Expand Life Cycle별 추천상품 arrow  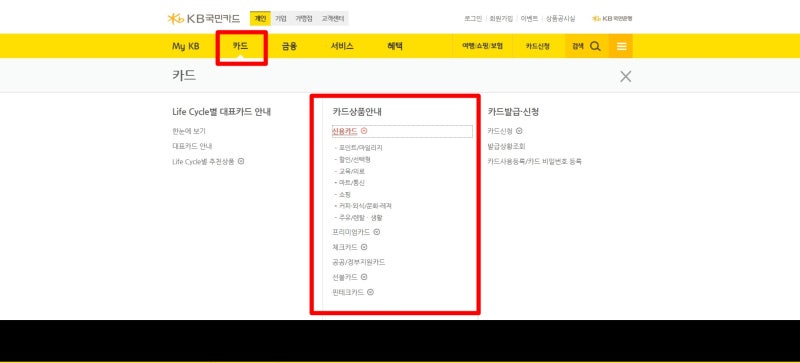tap(241, 161)
